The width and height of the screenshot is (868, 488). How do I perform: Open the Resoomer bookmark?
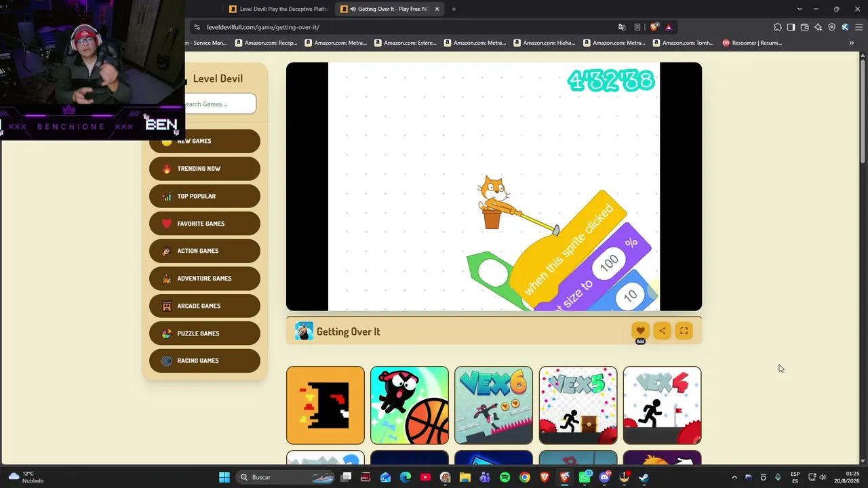tap(752, 43)
